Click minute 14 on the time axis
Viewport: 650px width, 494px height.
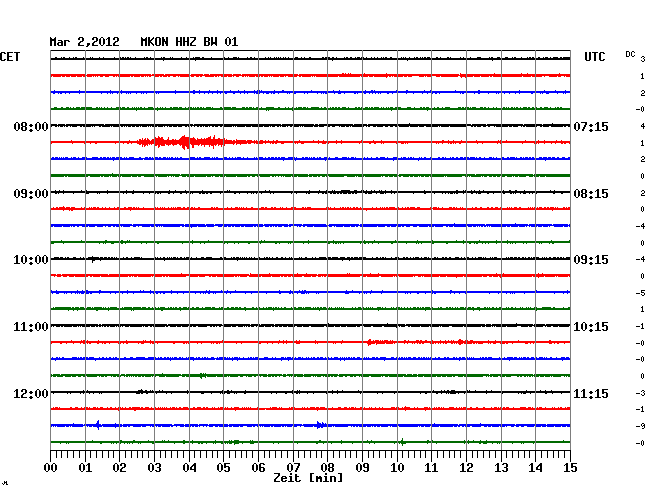[535, 467]
